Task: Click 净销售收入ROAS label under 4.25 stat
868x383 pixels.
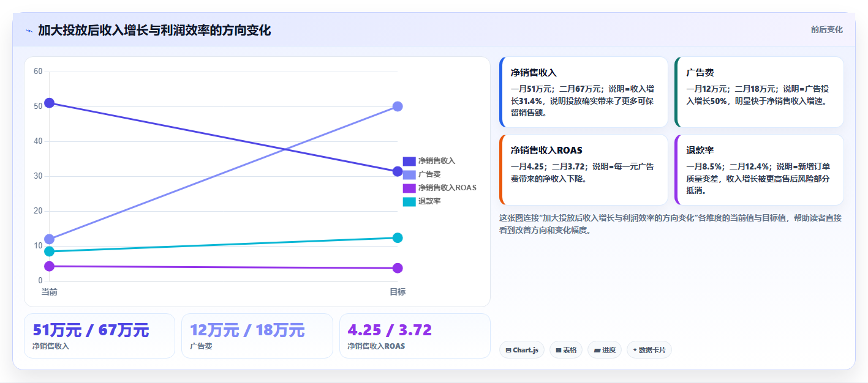Action: coord(376,346)
